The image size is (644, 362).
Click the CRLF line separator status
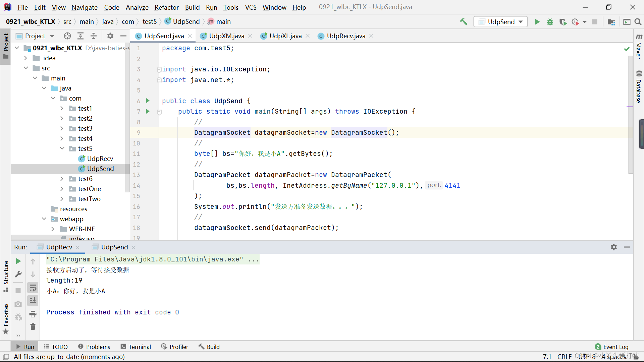pyautogui.click(x=564, y=357)
